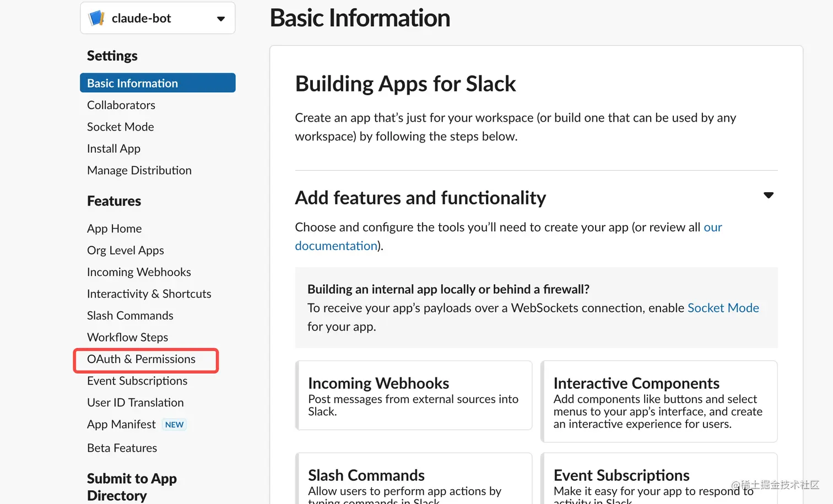The width and height of the screenshot is (833, 504).
Task: Click the NEW badge beside App Manifest
Action: click(x=174, y=425)
